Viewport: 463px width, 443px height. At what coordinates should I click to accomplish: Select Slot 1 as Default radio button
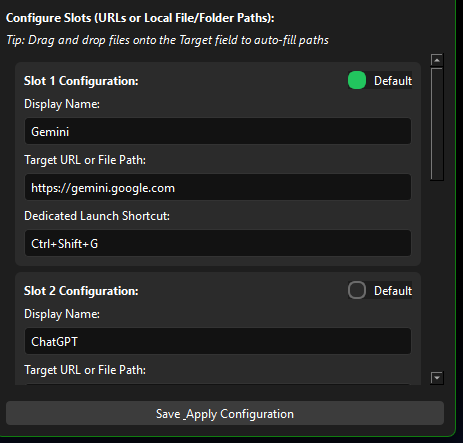click(x=357, y=80)
